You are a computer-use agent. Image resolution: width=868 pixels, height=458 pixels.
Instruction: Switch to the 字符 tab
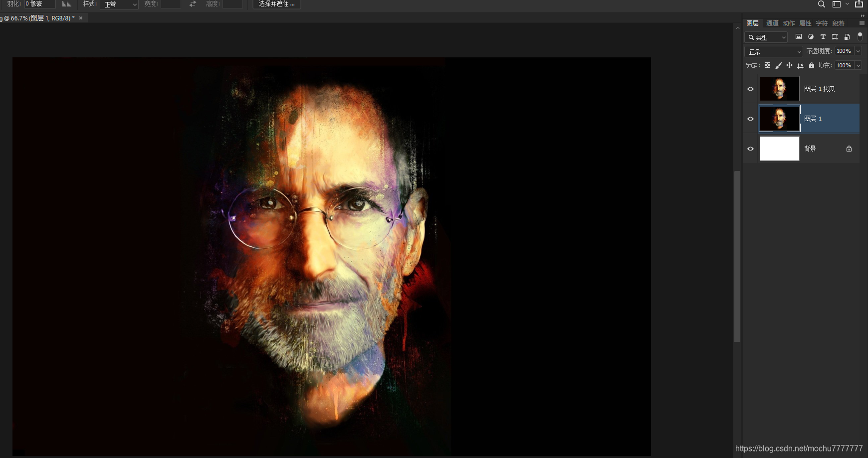(x=822, y=23)
